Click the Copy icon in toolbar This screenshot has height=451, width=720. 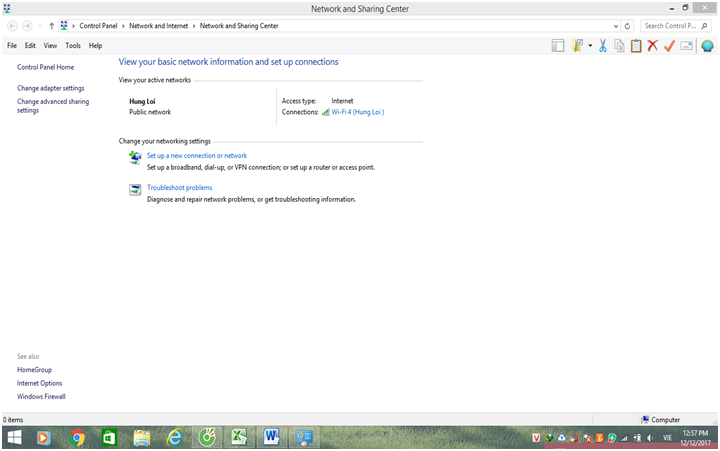click(x=619, y=46)
